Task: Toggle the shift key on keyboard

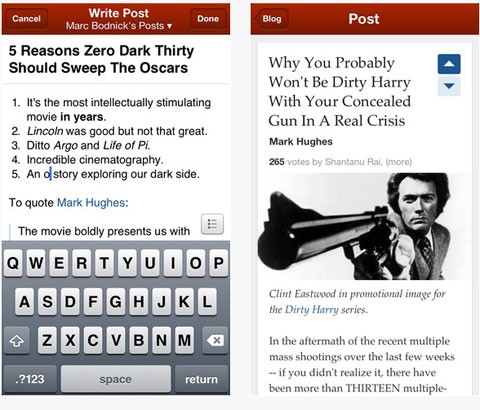Action: [17, 340]
